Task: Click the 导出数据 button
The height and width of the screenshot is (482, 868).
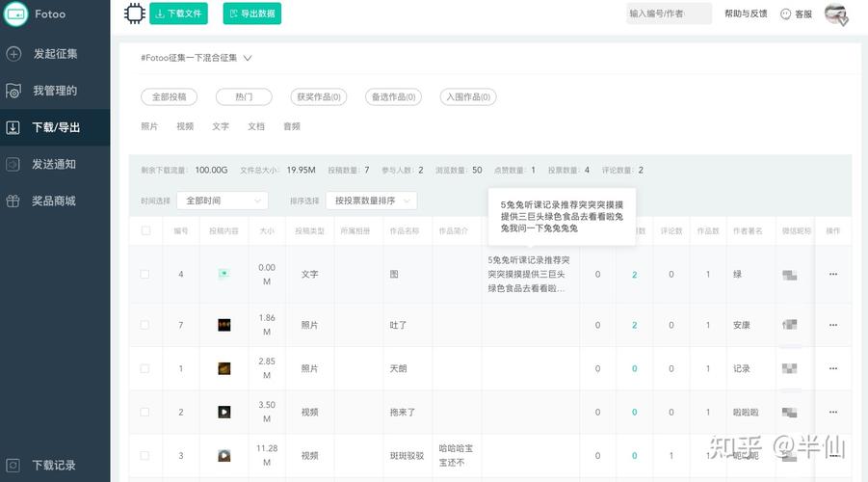Action: [252, 13]
